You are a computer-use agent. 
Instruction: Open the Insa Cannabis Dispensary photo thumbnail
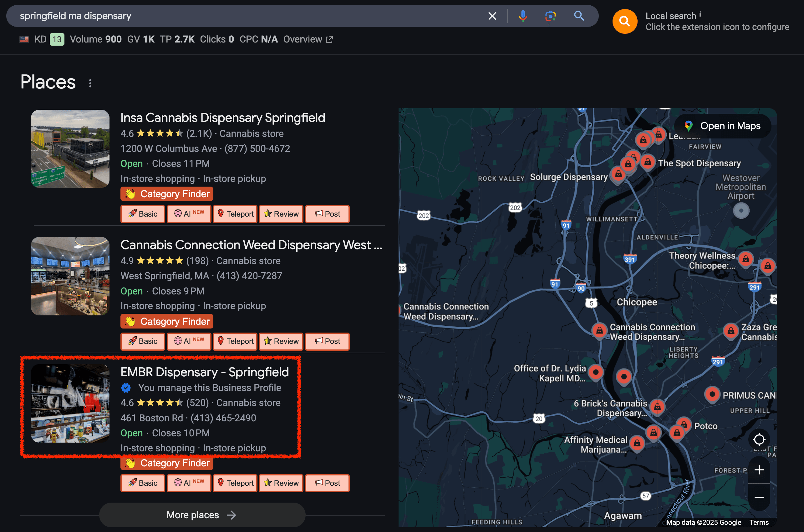pos(70,148)
